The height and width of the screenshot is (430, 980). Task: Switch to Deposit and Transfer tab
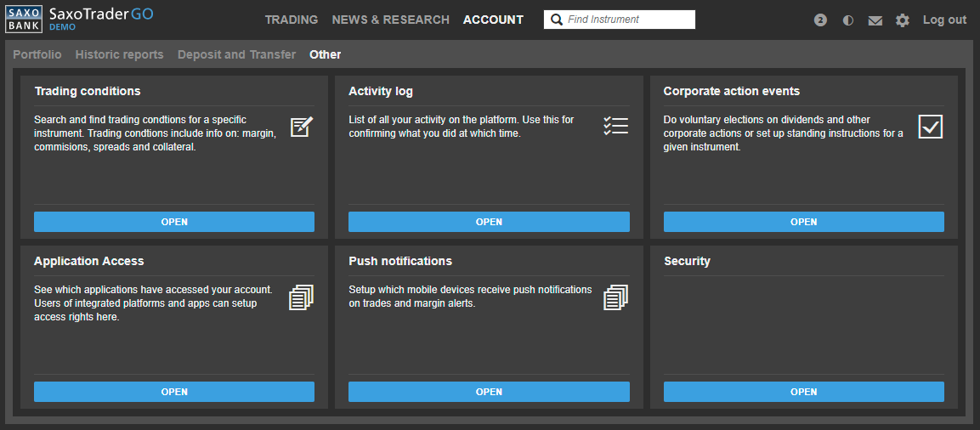tap(236, 54)
